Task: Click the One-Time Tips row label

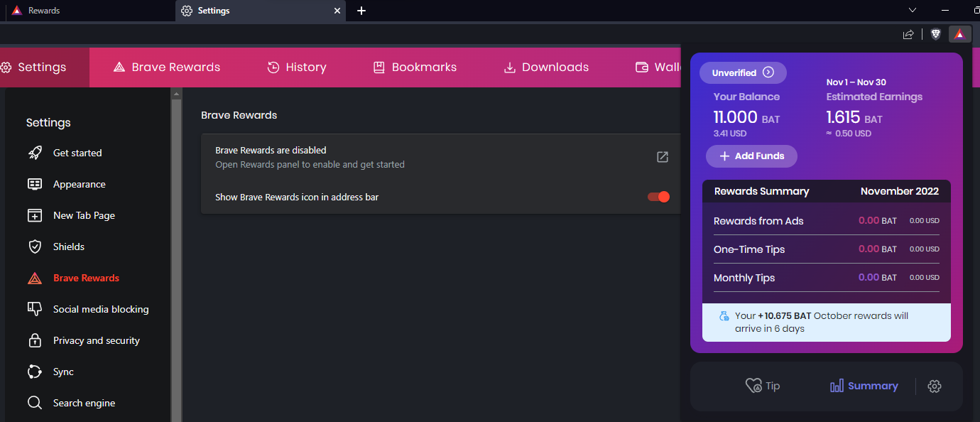Action: coord(749,249)
